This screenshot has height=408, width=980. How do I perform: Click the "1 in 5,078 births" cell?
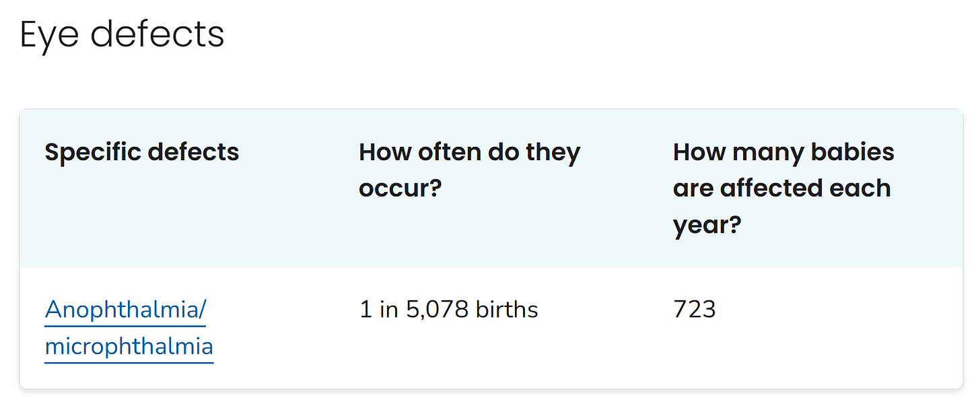point(449,310)
